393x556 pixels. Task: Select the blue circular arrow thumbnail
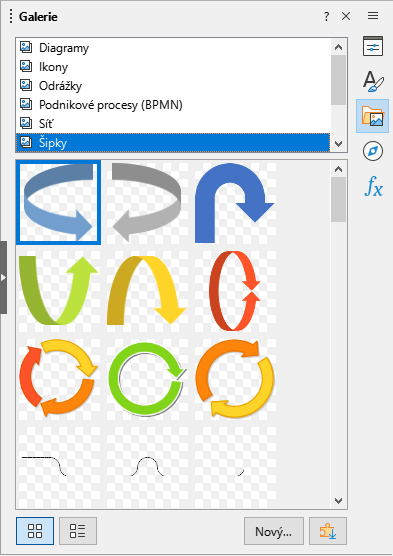[x=59, y=202]
